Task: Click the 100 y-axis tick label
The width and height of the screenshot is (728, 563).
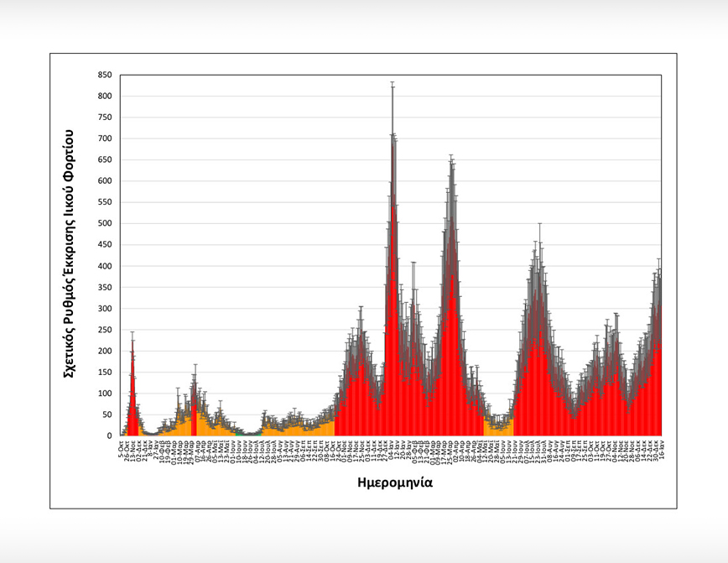Action: pos(105,394)
